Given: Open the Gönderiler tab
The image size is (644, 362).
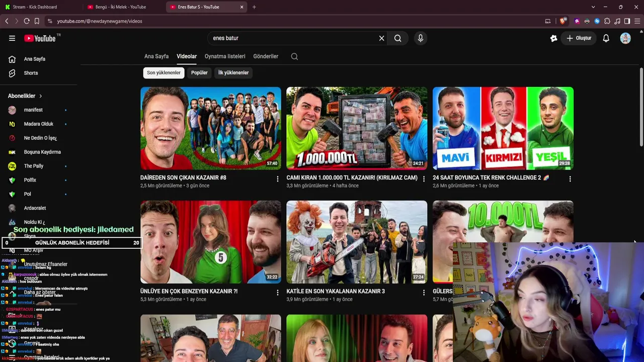Looking at the screenshot, I should pyautogui.click(x=266, y=56).
